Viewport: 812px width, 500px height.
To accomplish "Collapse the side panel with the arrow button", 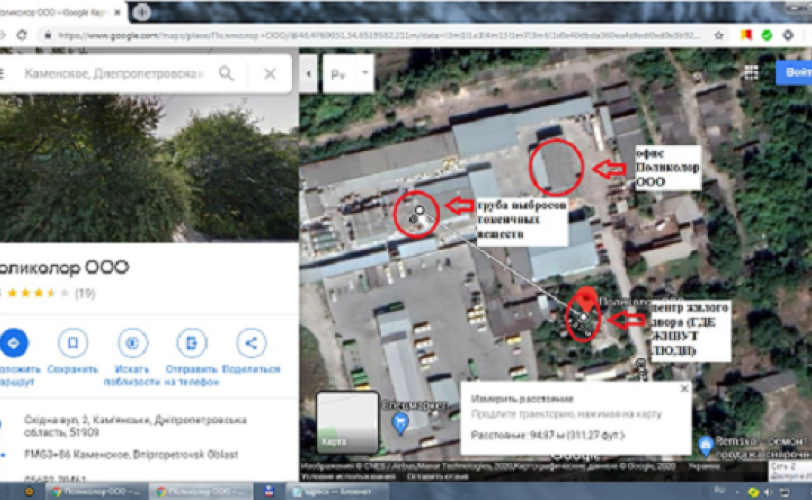I will (x=309, y=73).
